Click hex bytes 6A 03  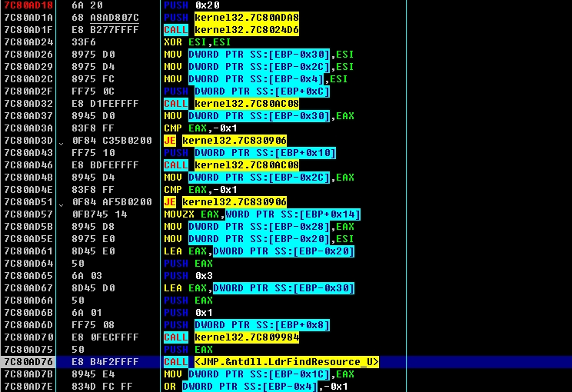[87, 276]
